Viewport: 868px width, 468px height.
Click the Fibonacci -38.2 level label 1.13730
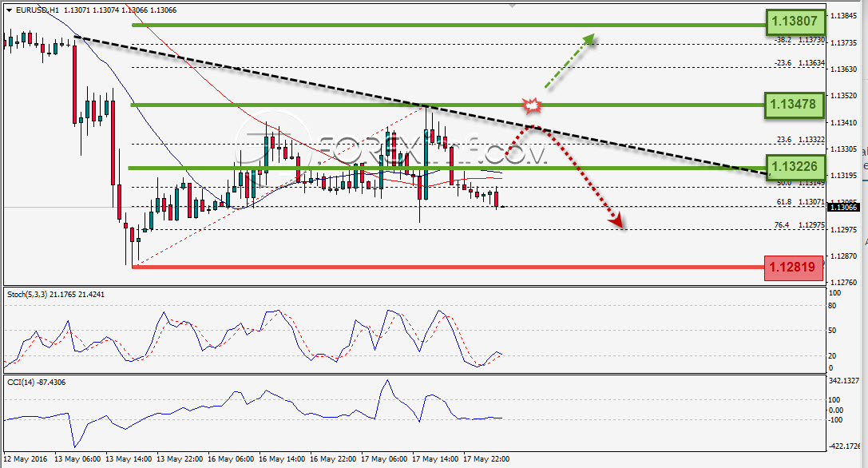click(x=800, y=40)
